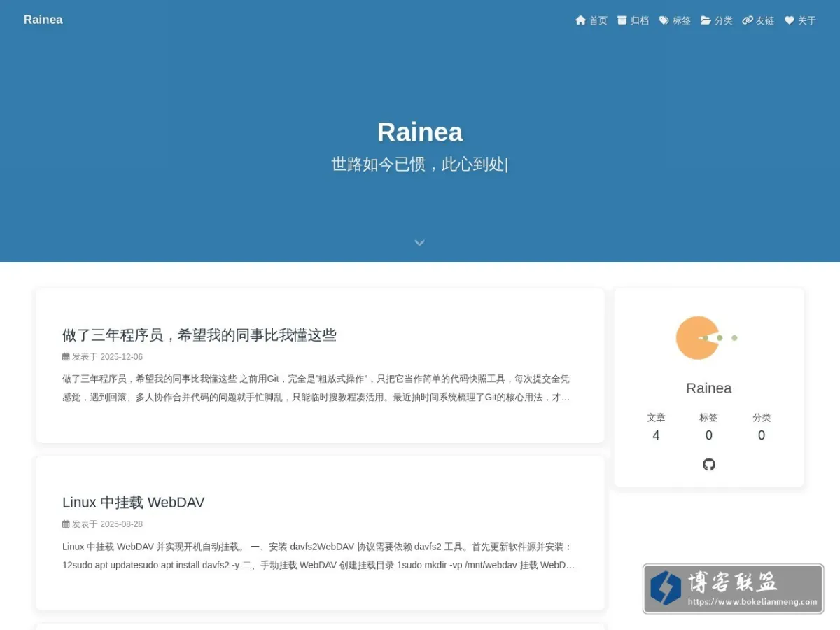Viewport: 840px width, 630px height.
Task: Open the 首页 menu item
Action: point(591,20)
